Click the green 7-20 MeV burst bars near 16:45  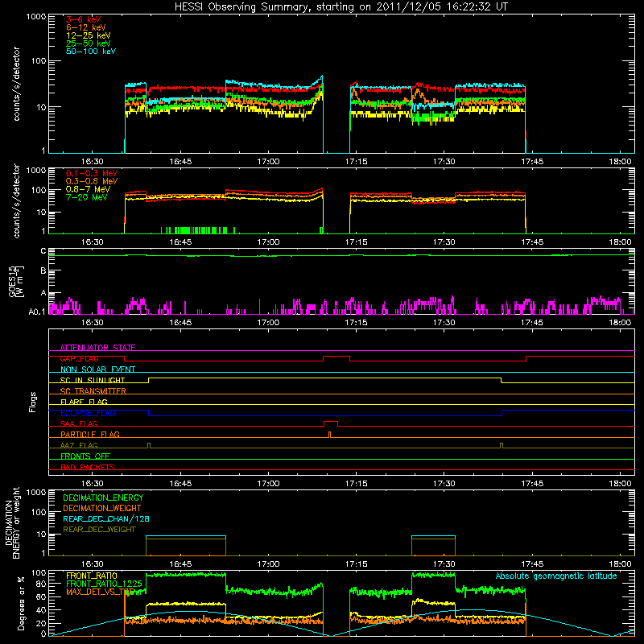point(197,230)
